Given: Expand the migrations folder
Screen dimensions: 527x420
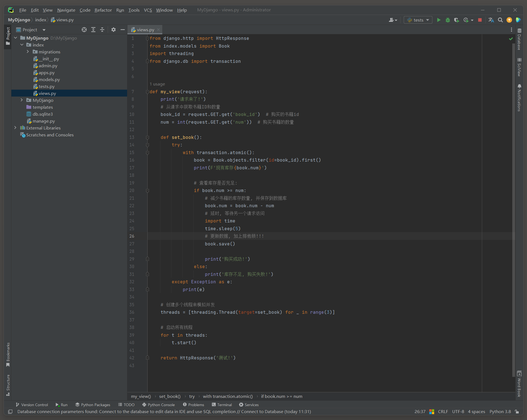Looking at the screenshot, I should 28,52.
